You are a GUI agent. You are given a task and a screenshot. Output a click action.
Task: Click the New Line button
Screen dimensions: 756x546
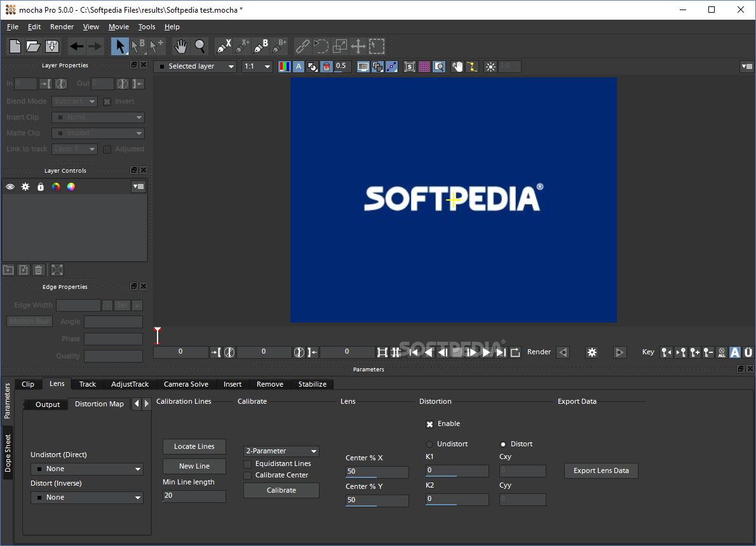point(194,466)
